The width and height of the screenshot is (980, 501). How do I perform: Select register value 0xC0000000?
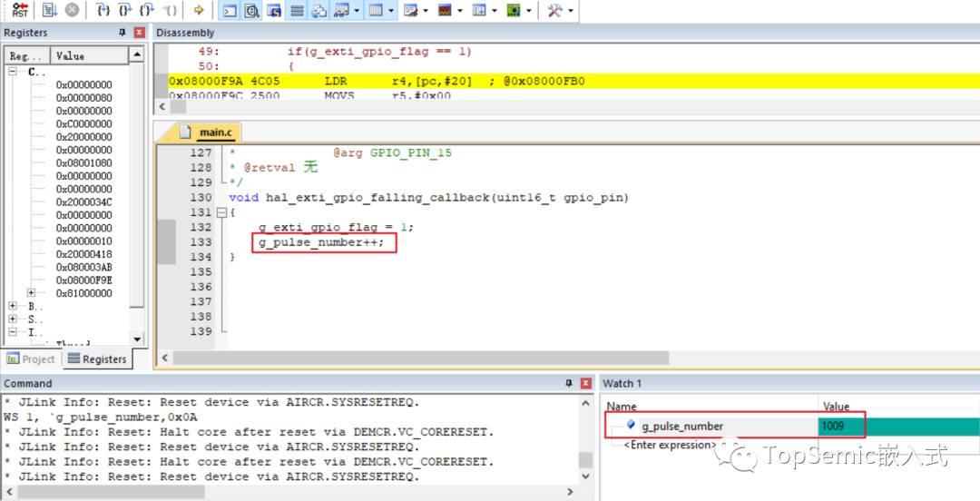pos(83,123)
